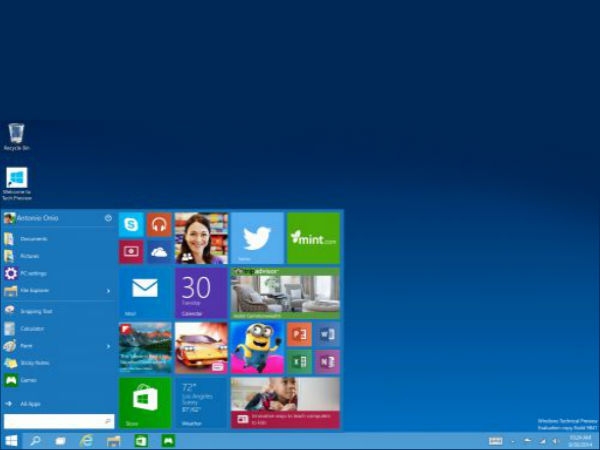Open the Twitter tile
Image resolution: width=600 pixels, height=450 pixels.
click(257, 238)
